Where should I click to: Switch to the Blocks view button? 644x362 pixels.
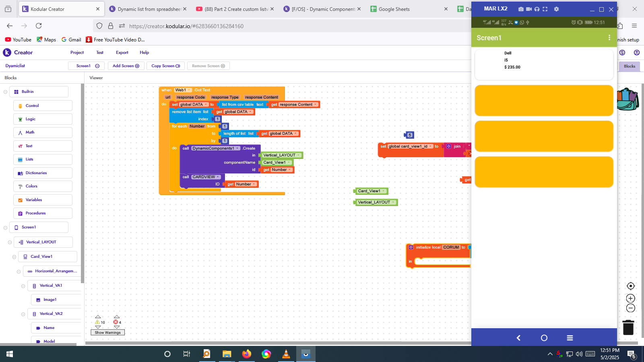pyautogui.click(x=630, y=66)
